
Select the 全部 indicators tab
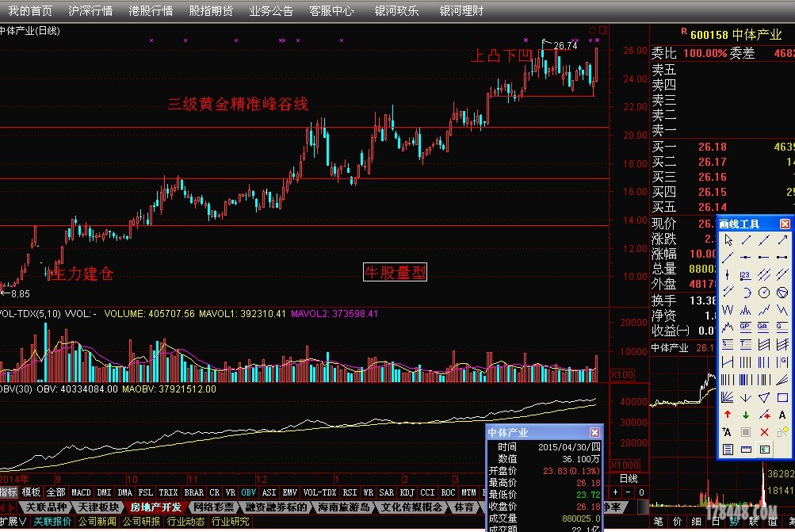click(x=55, y=492)
